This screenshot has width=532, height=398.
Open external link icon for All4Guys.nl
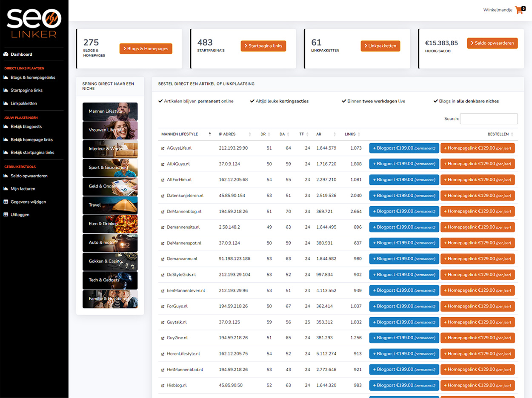(163, 164)
